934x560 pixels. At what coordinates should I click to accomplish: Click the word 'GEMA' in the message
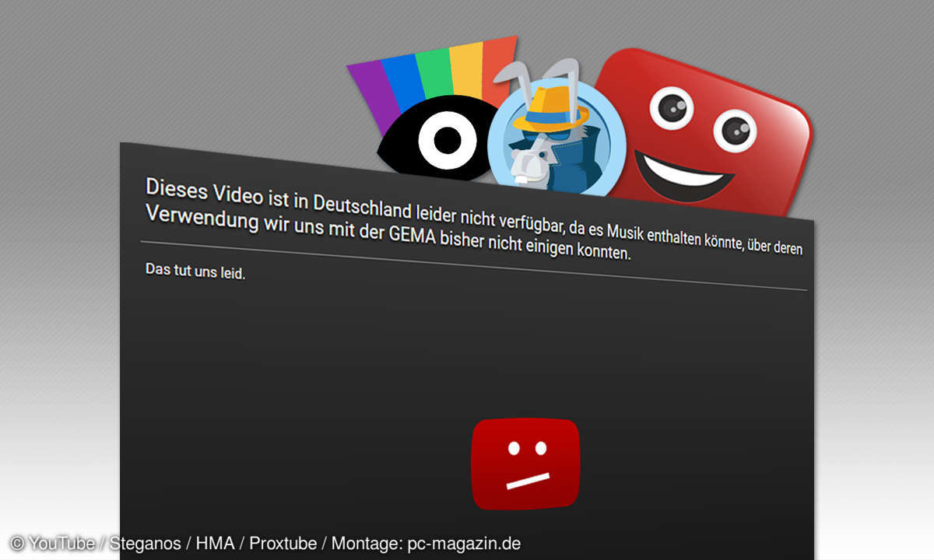(411, 236)
